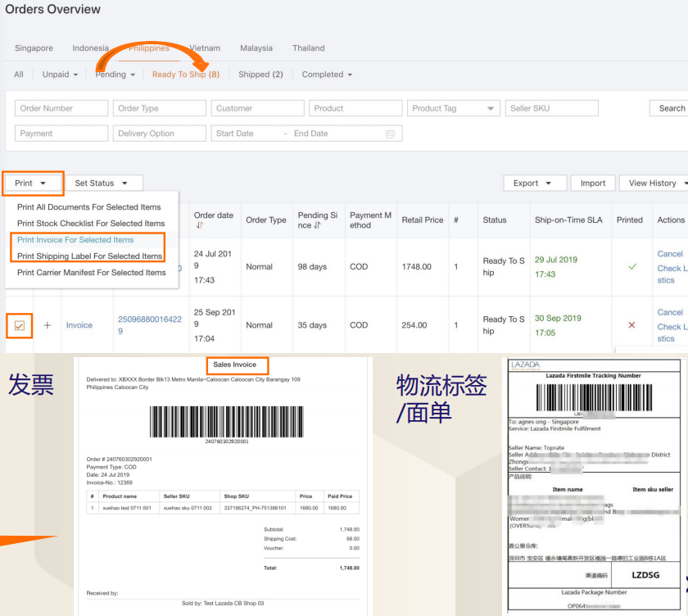Select the All orders filter

(x=18, y=75)
